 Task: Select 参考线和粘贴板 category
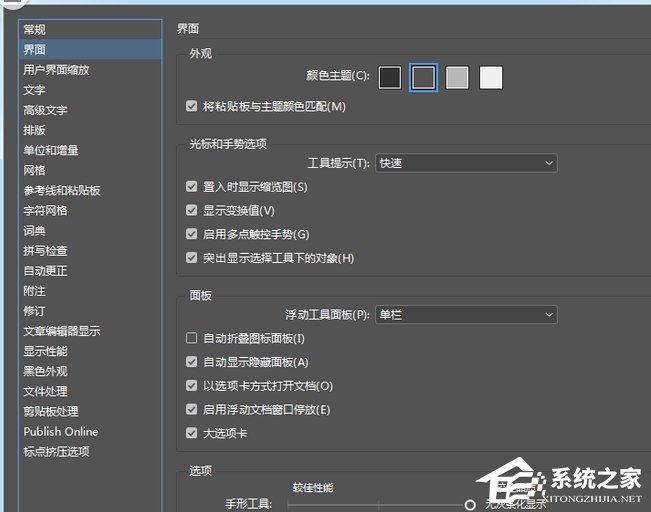point(90,190)
